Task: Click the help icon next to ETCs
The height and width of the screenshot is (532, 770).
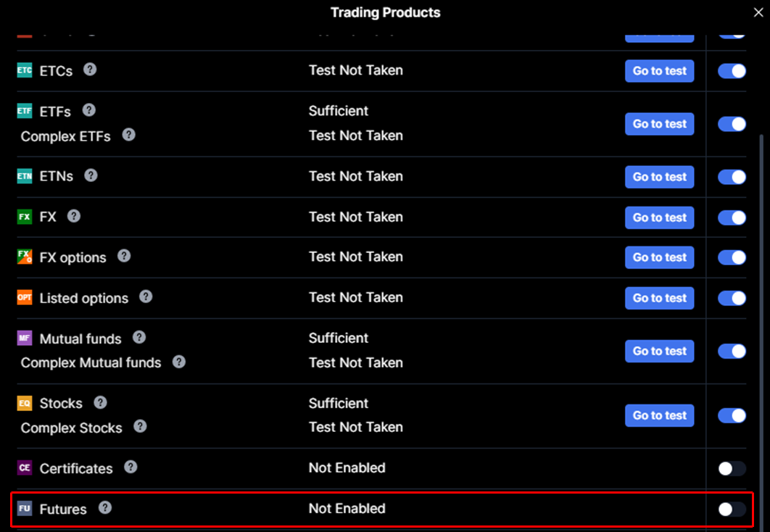Action: (x=90, y=70)
